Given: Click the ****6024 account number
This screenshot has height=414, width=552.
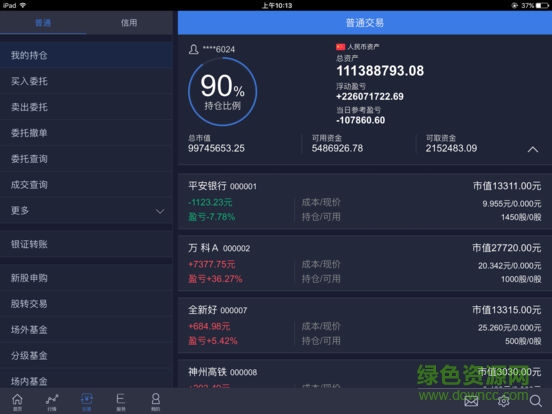Looking at the screenshot, I should pyautogui.click(x=219, y=49).
